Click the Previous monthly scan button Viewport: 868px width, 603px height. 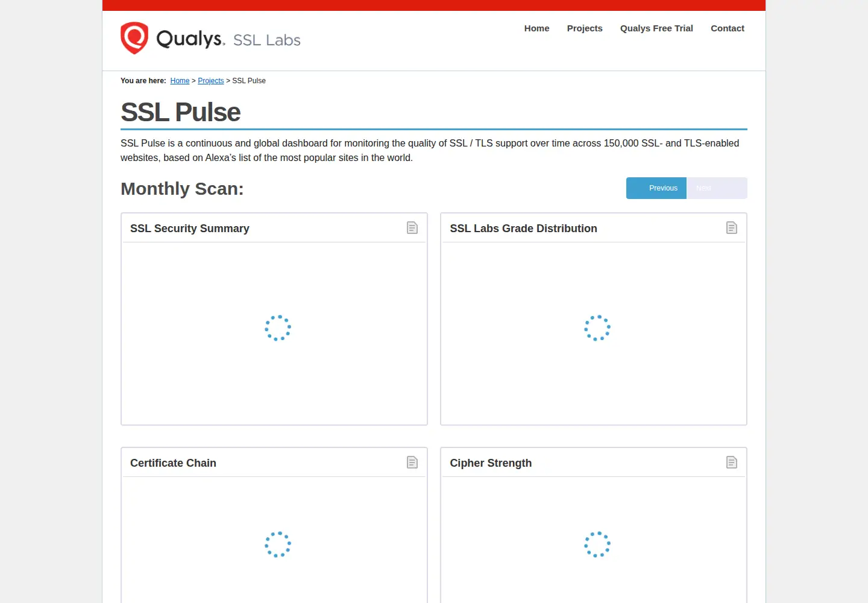(x=656, y=188)
